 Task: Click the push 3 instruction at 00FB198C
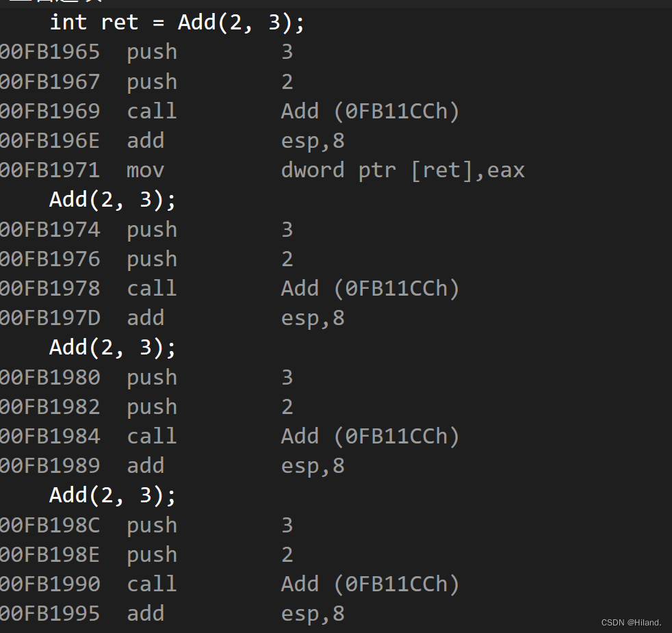152,526
